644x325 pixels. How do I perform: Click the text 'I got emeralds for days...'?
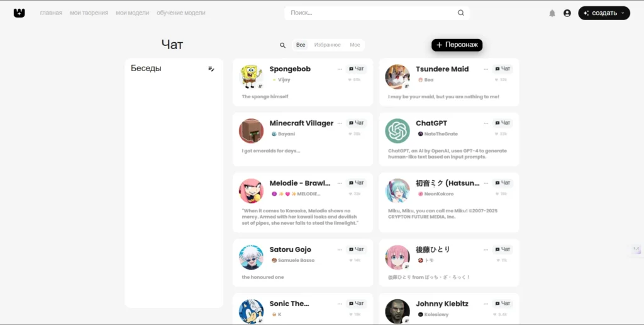point(271,151)
